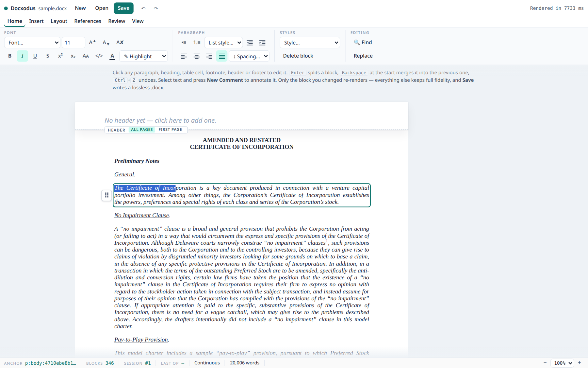
Task: Click the empty header placeholder text
Action: tap(160, 120)
